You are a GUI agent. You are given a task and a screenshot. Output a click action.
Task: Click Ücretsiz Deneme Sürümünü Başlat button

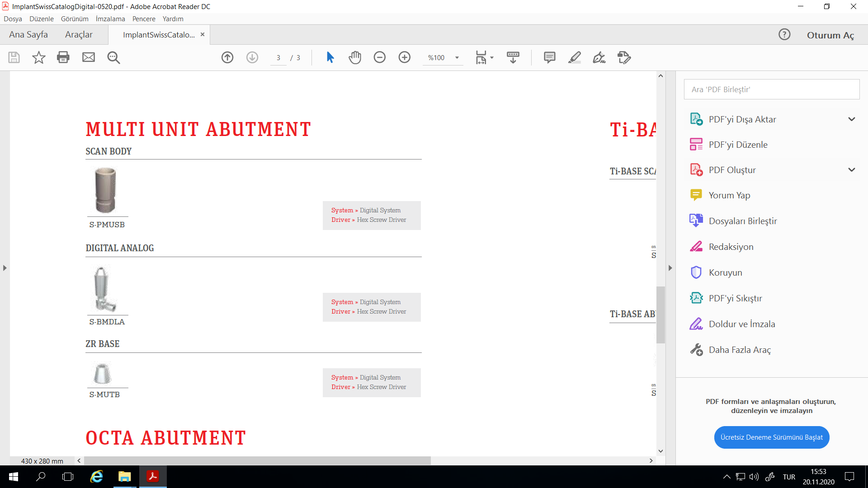coord(772,437)
